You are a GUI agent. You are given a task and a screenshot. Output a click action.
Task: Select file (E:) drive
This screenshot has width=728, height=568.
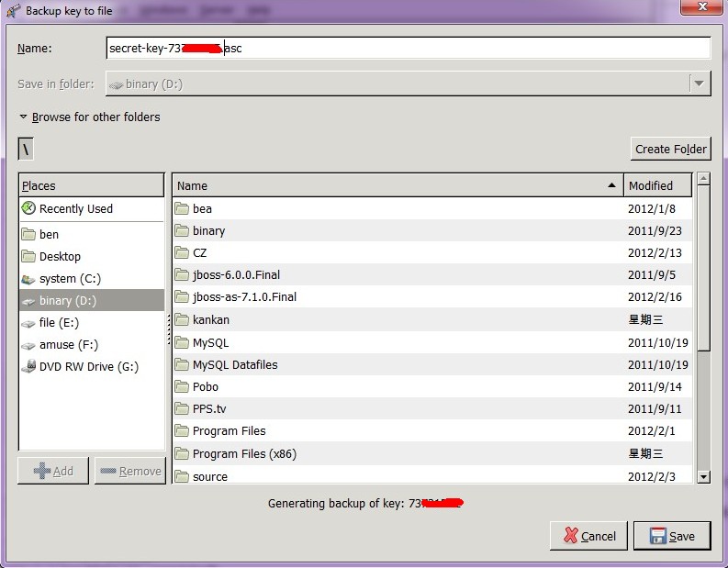click(x=92, y=322)
